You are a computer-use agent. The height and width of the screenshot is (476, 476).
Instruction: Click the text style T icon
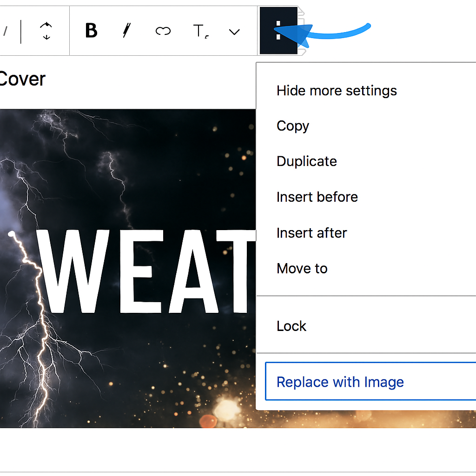(x=200, y=31)
